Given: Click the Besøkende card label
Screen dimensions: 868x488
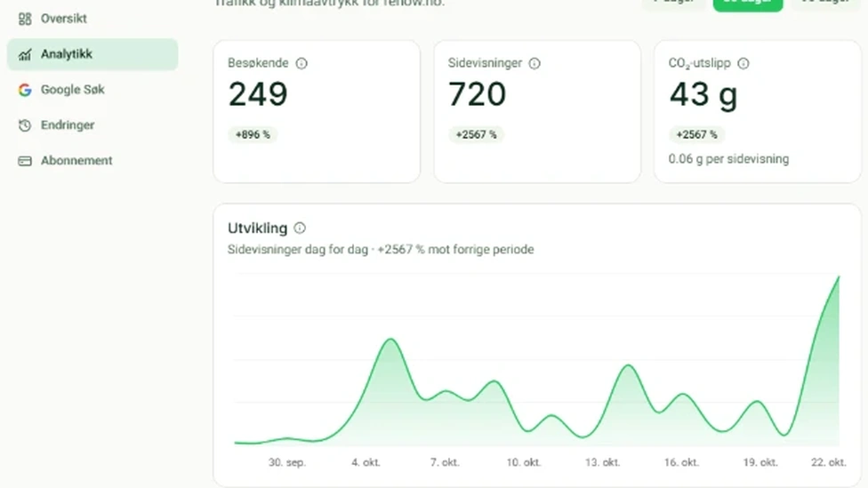Looking at the screenshot, I should [x=258, y=63].
